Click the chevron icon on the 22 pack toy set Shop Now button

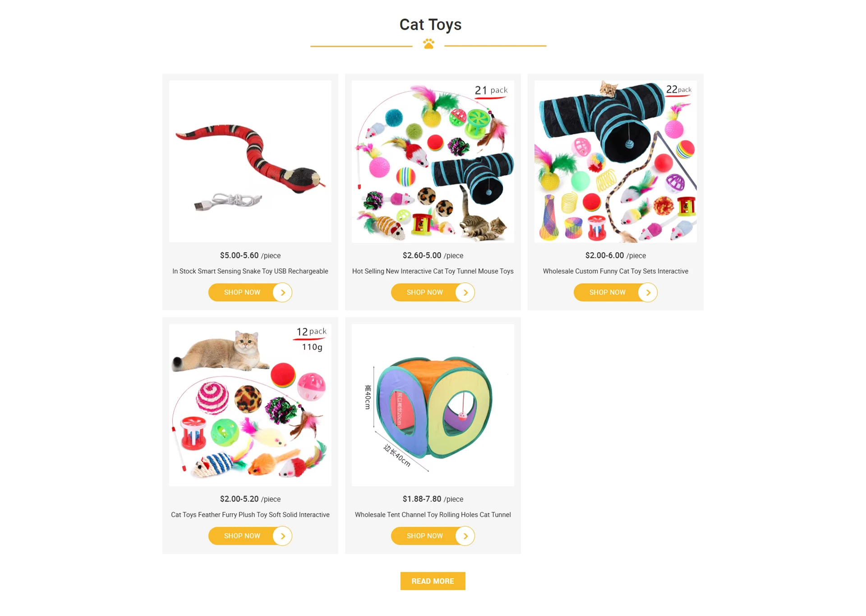click(648, 293)
